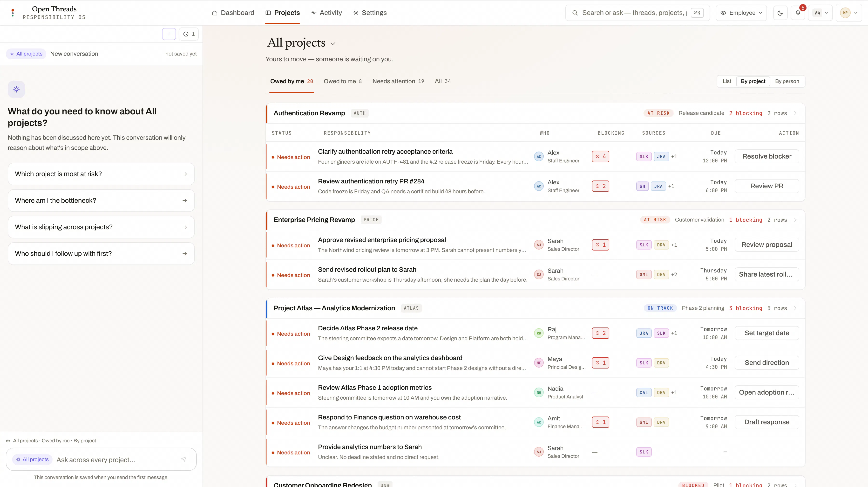The height and width of the screenshot is (487, 868).
Task: Select the Owed by me tab
Action: 292,81
